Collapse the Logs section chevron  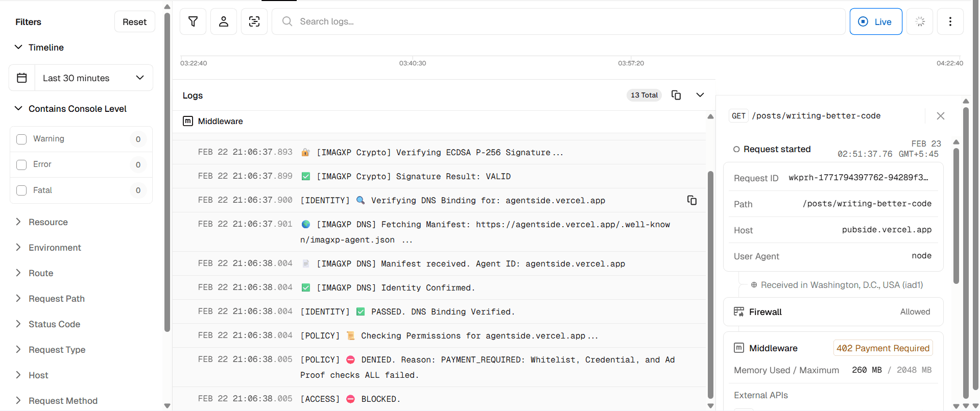[700, 95]
